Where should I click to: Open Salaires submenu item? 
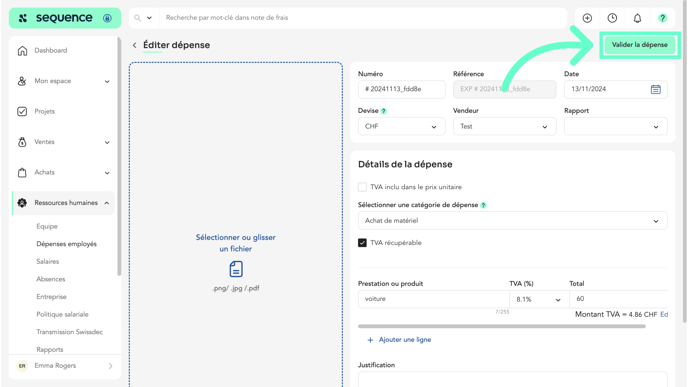(47, 262)
